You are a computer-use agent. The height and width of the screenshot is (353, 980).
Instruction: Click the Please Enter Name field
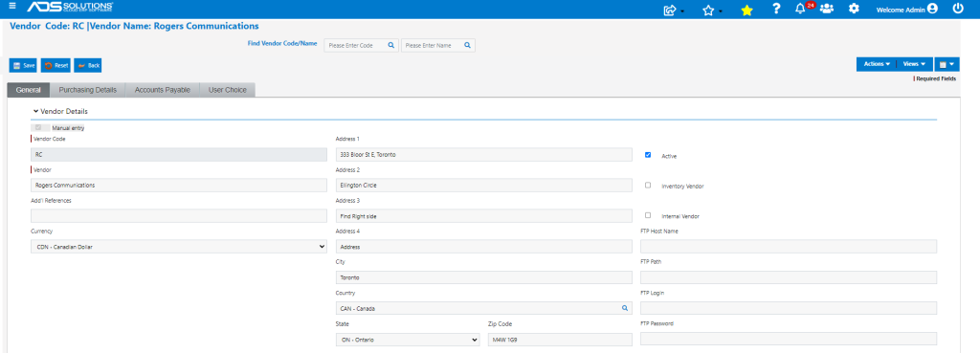(x=438, y=45)
